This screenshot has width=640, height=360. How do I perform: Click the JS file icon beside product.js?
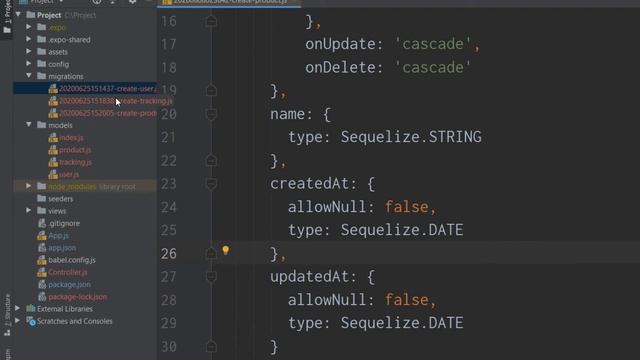pos(53,150)
